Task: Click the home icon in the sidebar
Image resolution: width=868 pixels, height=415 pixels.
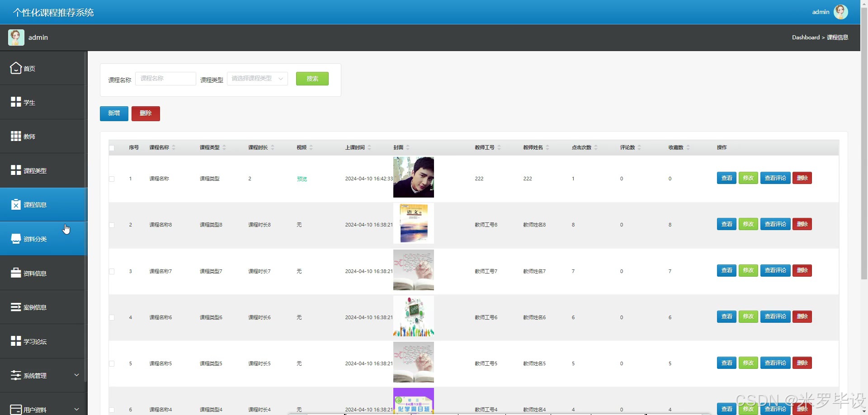Action: pyautogui.click(x=16, y=68)
